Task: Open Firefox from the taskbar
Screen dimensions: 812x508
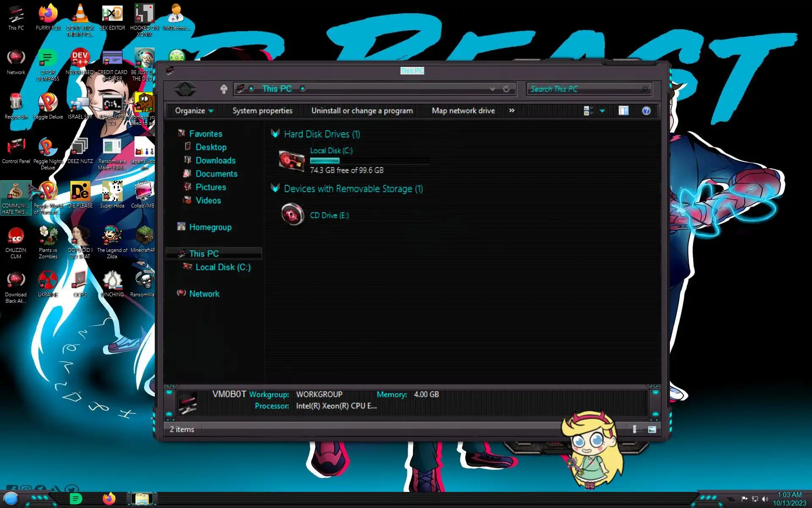Action: pyautogui.click(x=109, y=499)
